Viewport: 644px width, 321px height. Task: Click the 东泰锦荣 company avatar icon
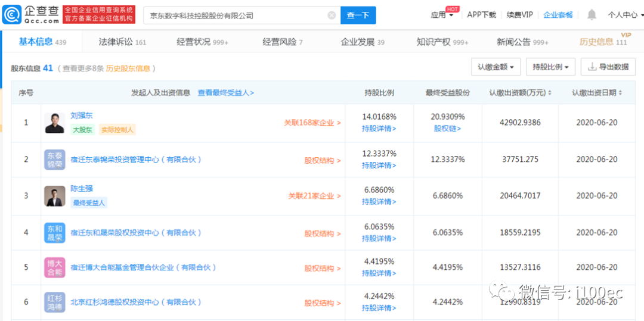point(55,160)
